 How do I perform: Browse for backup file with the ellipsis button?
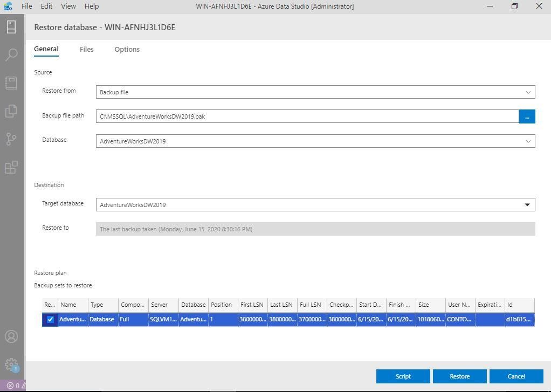[527, 116]
